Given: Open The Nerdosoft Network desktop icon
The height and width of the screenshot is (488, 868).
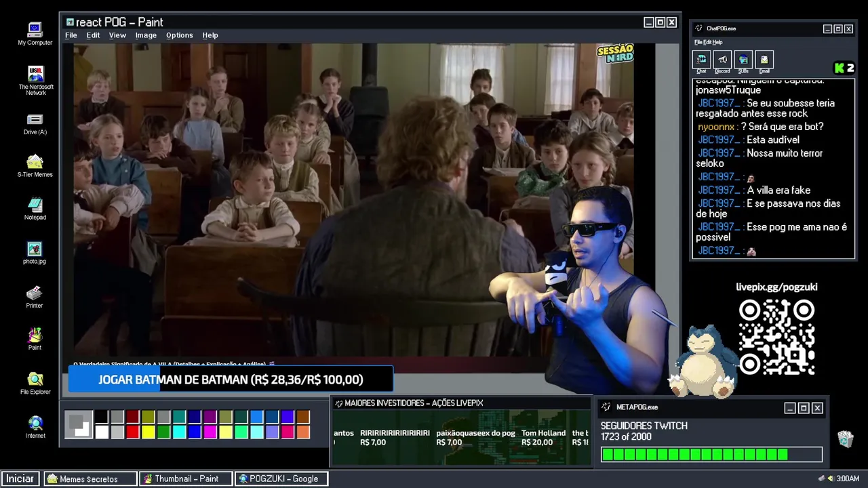Looking at the screenshot, I should pos(35,80).
